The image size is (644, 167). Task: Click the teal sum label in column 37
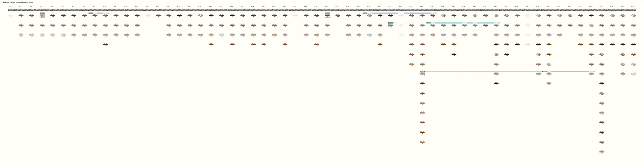(391, 23)
